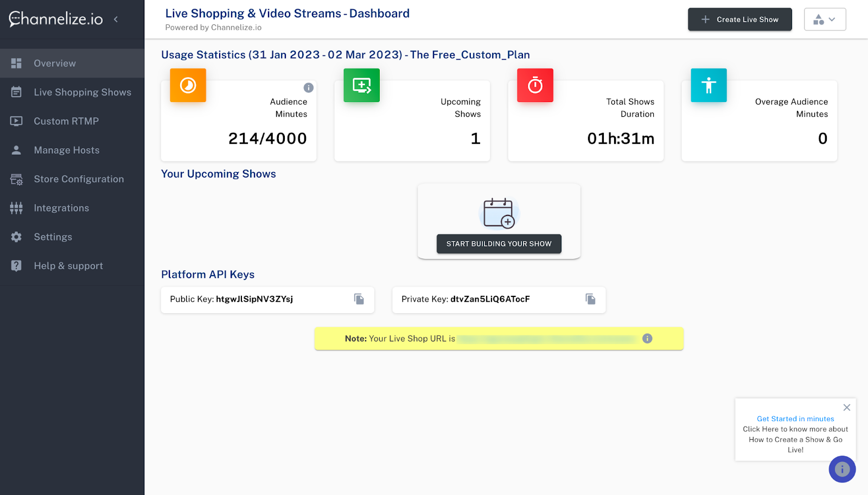Click the Upcoming Shows count of 1
The image size is (868, 495).
pyautogui.click(x=476, y=139)
